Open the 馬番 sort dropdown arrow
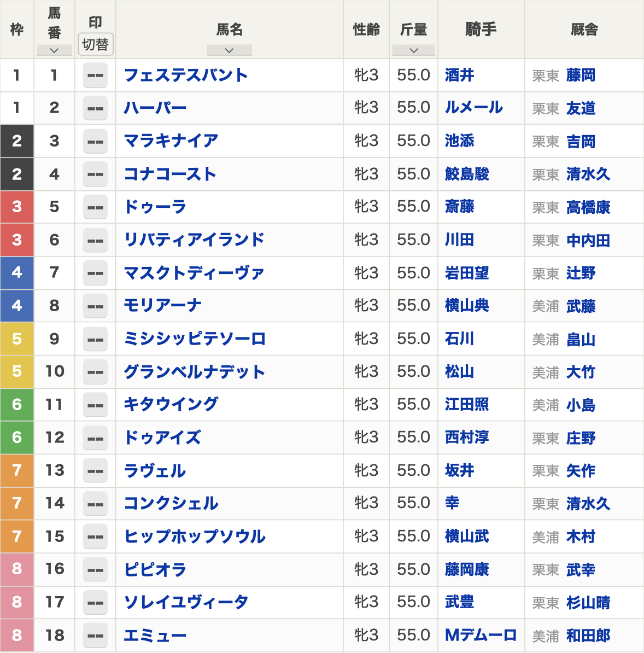 coord(54,50)
